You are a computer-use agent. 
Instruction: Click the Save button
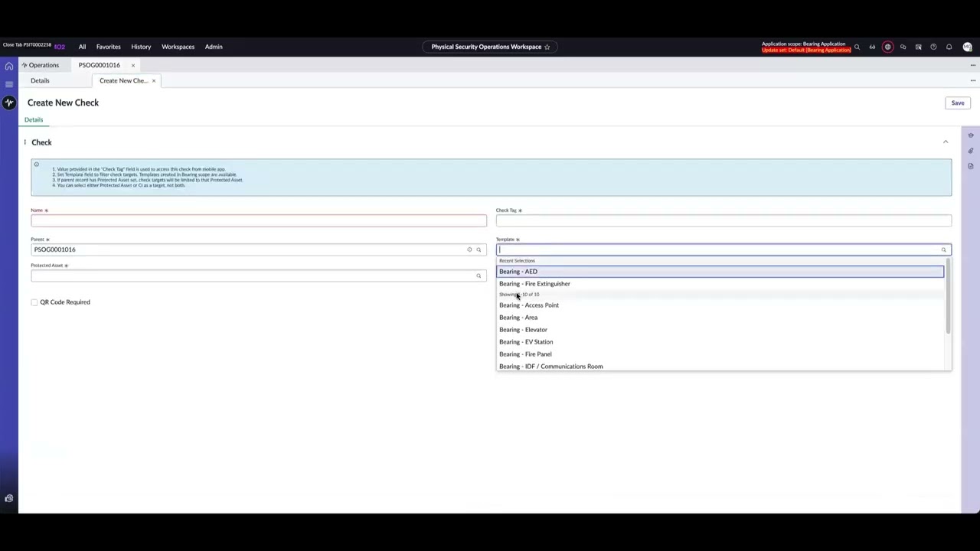pyautogui.click(x=958, y=103)
